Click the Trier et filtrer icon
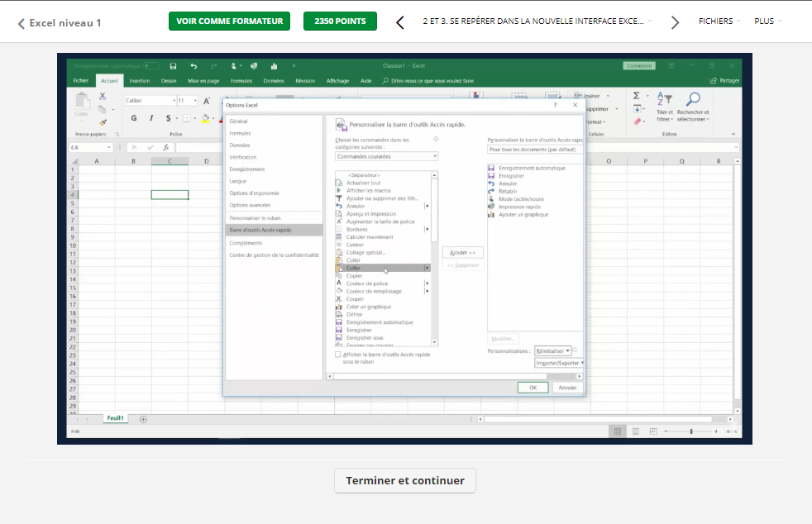 tap(665, 99)
